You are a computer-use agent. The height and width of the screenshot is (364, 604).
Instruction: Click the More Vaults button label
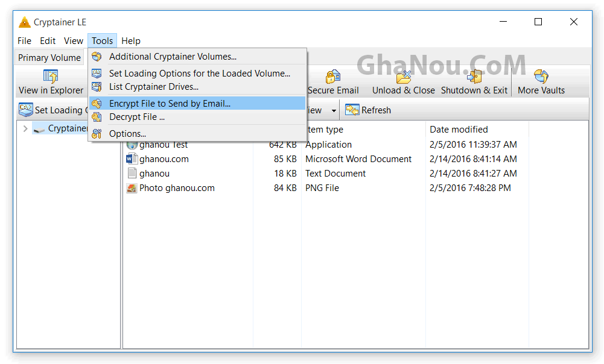pyautogui.click(x=541, y=90)
